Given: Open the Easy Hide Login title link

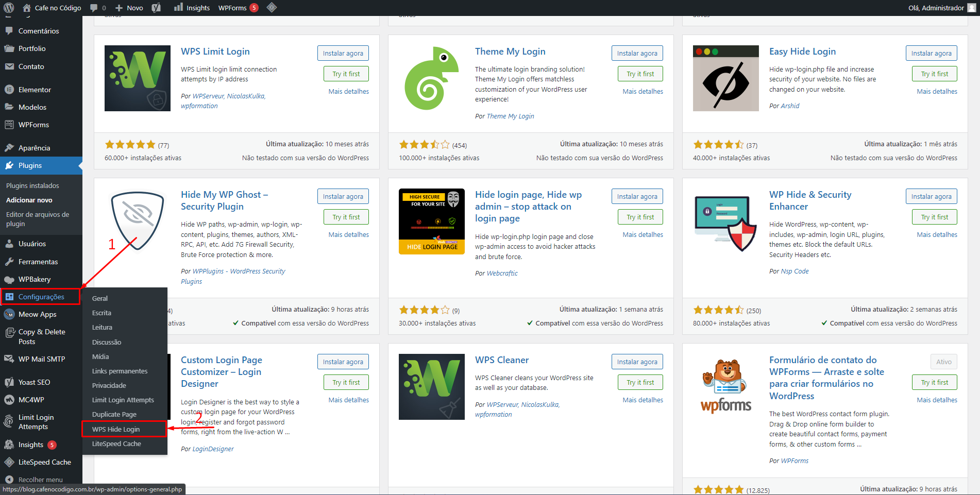Looking at the screenshot, I should (802, 52).
